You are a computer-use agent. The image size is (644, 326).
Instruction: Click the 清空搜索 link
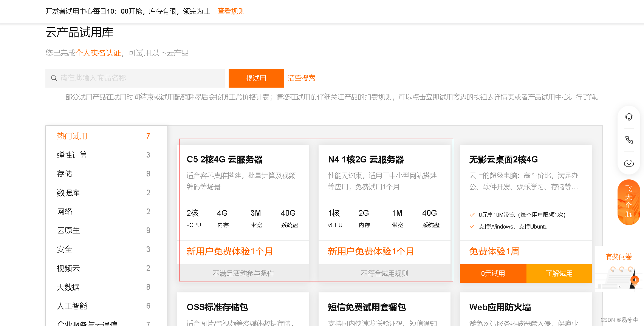[x=302, y=78]
